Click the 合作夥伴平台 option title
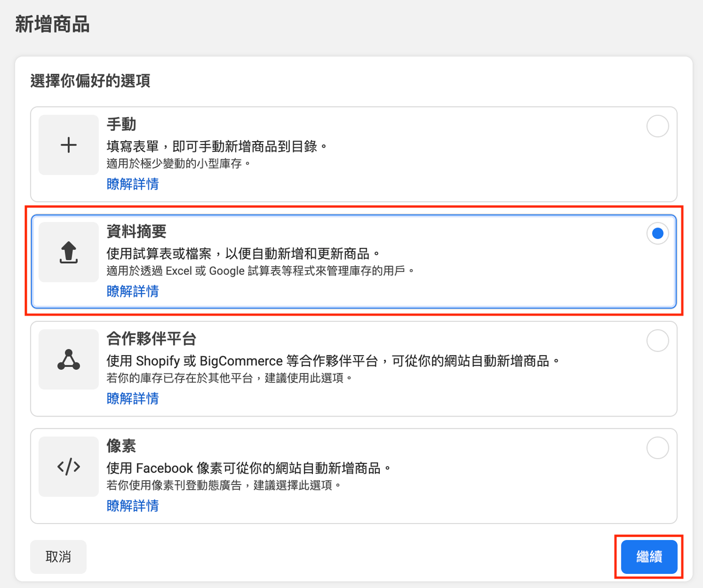The height and width of the screenshot is (588, 703). pyautogui.click(x=151, y=338)
